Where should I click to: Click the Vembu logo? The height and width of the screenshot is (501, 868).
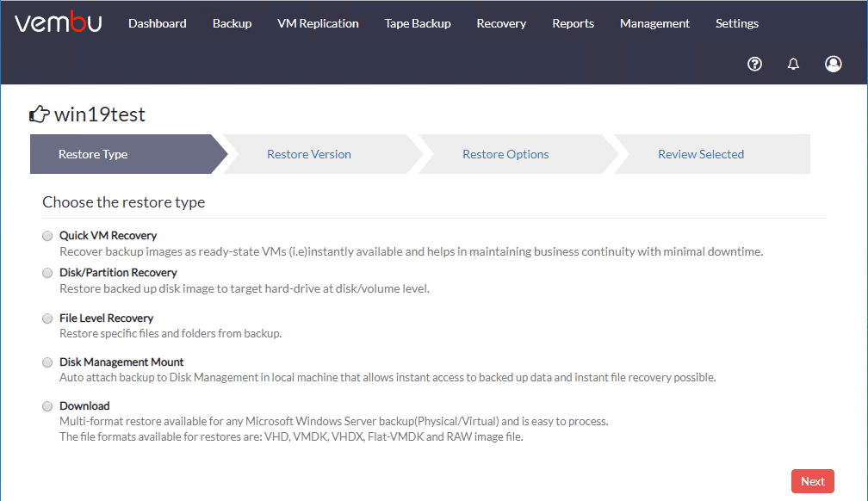pyautogui.click(x=57, y=23)
